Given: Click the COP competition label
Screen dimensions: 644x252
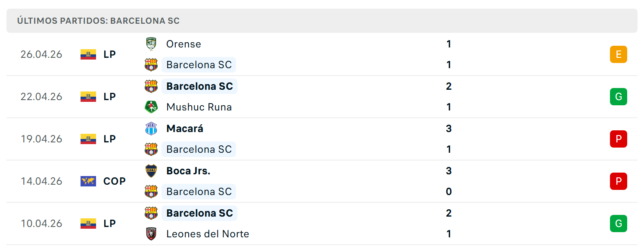Looking at the screenshot, I should click(x=115, y=181).
